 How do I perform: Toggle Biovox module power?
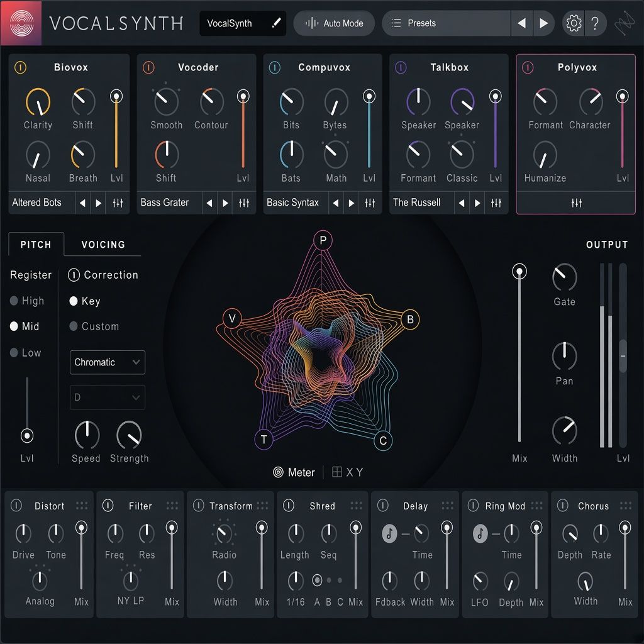(x=21, y=67)
